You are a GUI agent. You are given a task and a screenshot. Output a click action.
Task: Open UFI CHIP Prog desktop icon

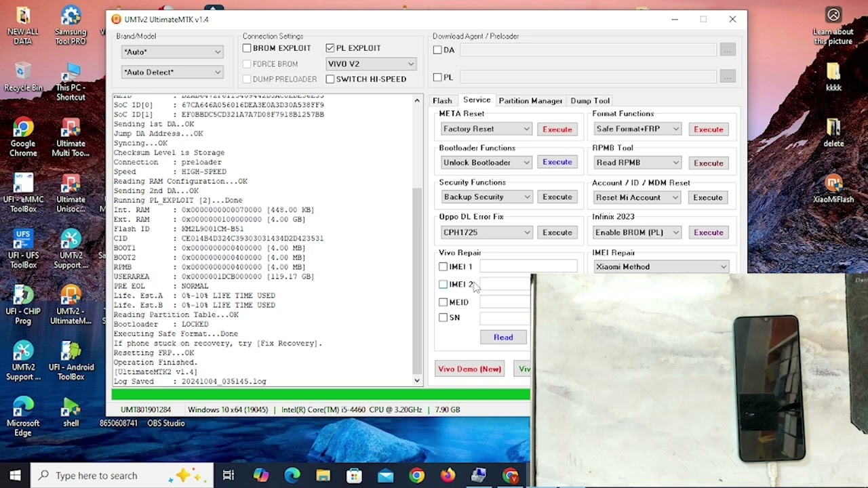pyautogui.click(x=23, y=306)
